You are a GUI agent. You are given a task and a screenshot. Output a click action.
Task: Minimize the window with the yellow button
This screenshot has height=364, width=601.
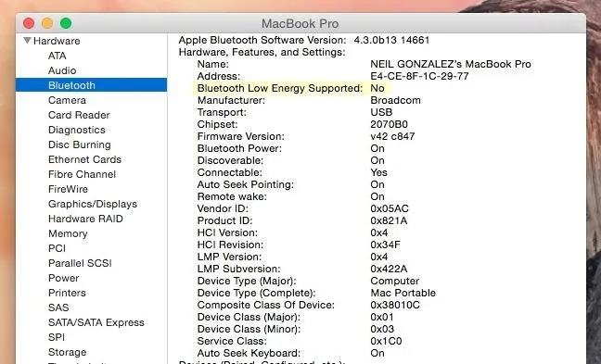pos(47,23)
